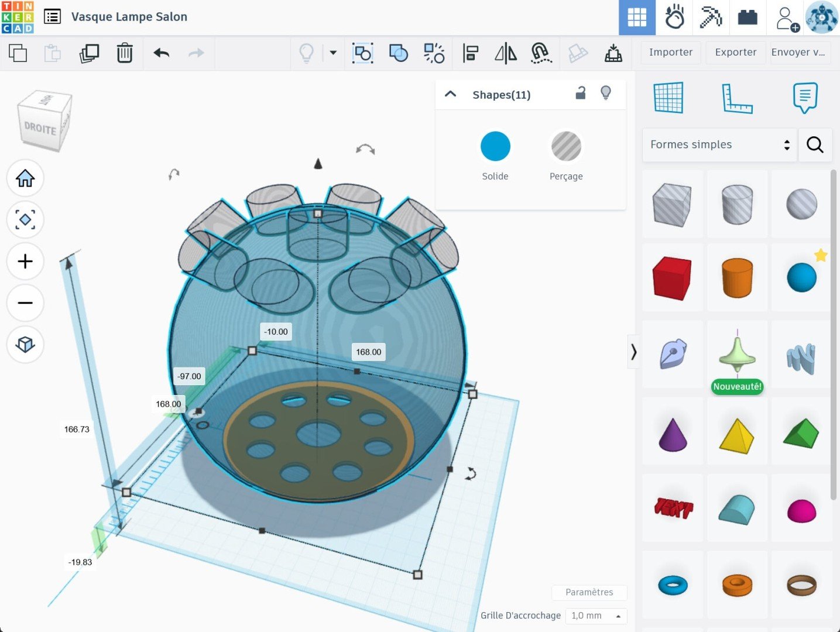Viewport: 840px width, 632px height.
Task: Pick the striped hole box shape
Action: pos(672,204)
